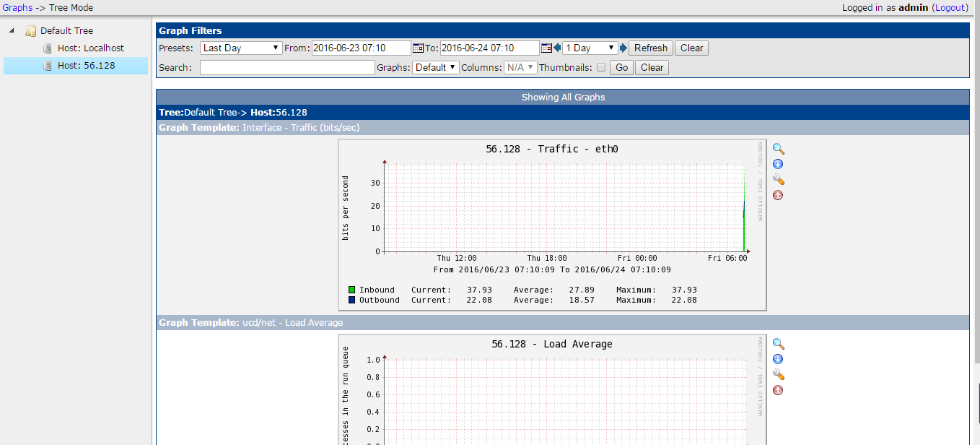Click wrench icon beside Load Average graph

click(x=778, y=375)
